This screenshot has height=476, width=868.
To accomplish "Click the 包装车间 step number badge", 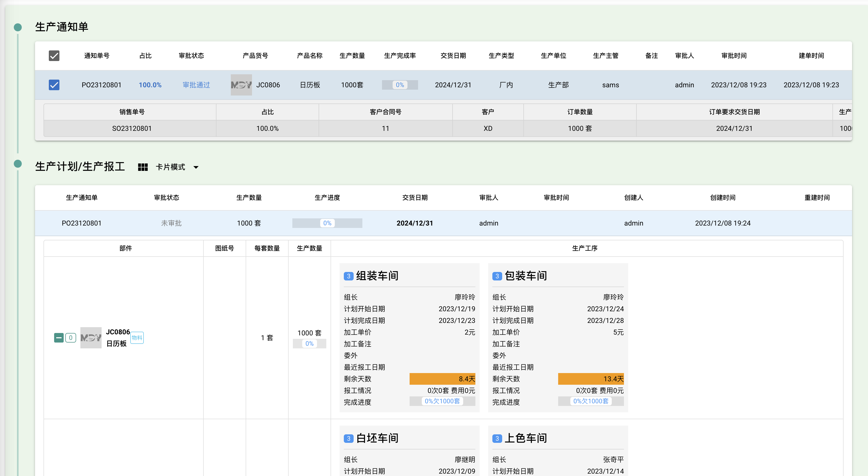I will pos(497,276).
